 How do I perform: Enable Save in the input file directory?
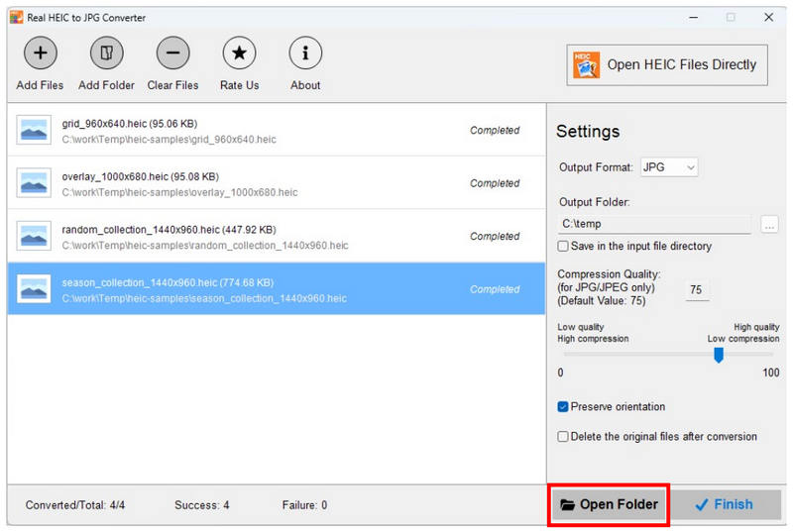(563, 246)
